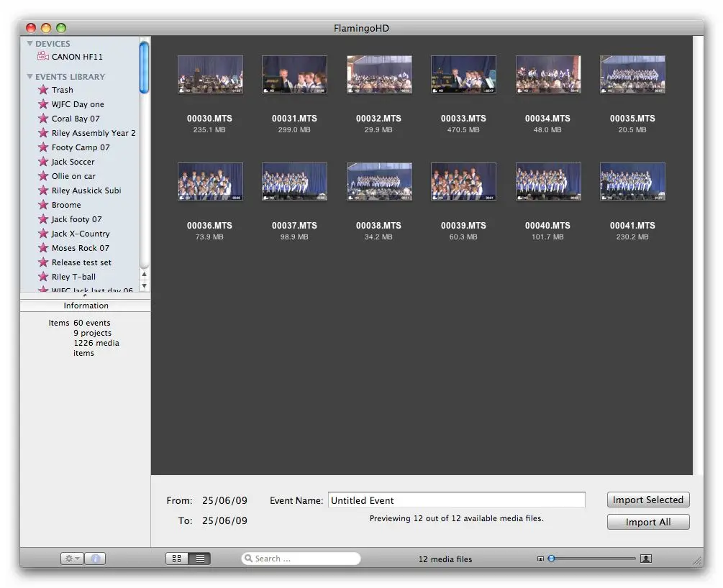Image resolution: width=723 pixels, height=588 pixels.
Task: Click the Import All button
Action: point(648,522)
